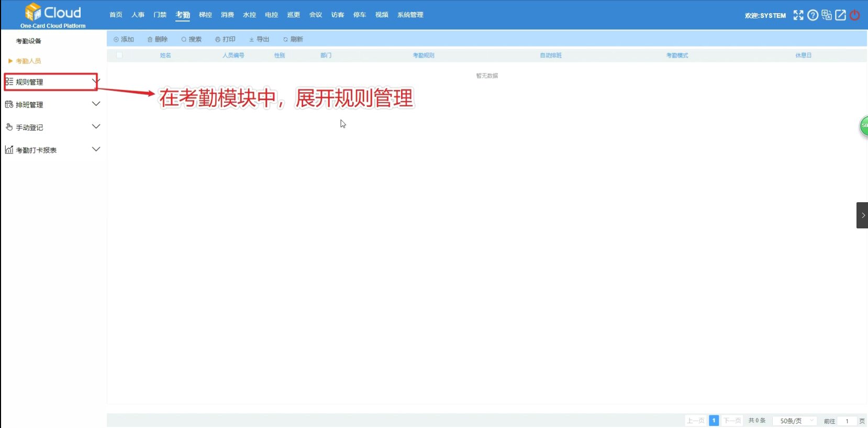Switch to the 门禁 top menu
Viewport: 868px width, 428px height.
[160, 15]
